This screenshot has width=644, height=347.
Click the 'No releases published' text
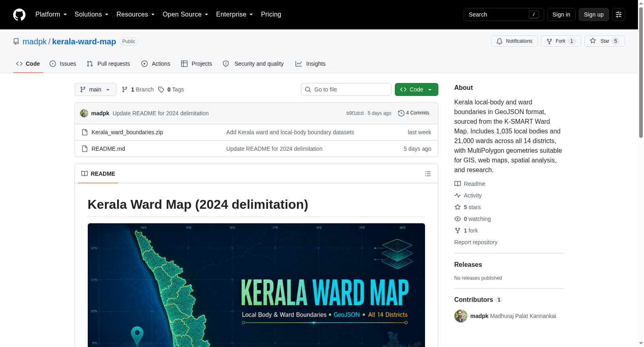click(478, 278)
